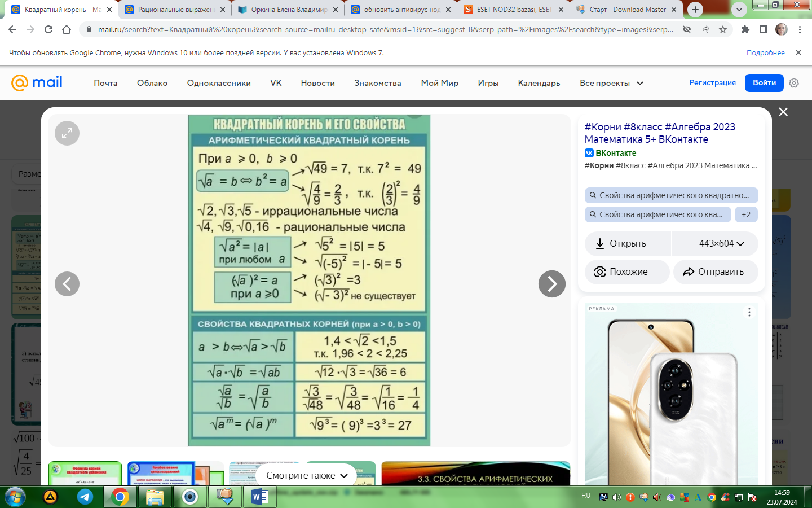812x508 pixels.
Task: Open new browser tab with plus
Action: coord(695,10)
